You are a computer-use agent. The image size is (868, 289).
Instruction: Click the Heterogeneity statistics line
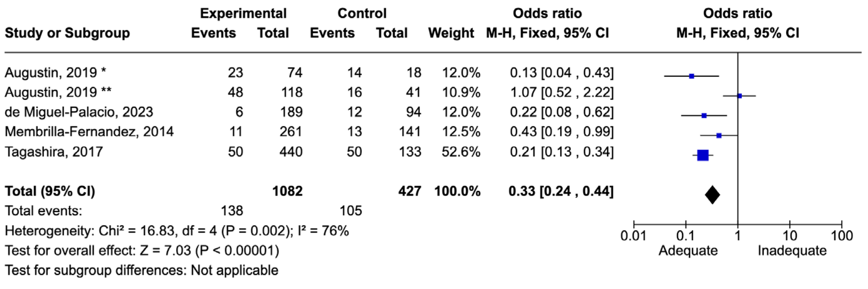[177, 231]
